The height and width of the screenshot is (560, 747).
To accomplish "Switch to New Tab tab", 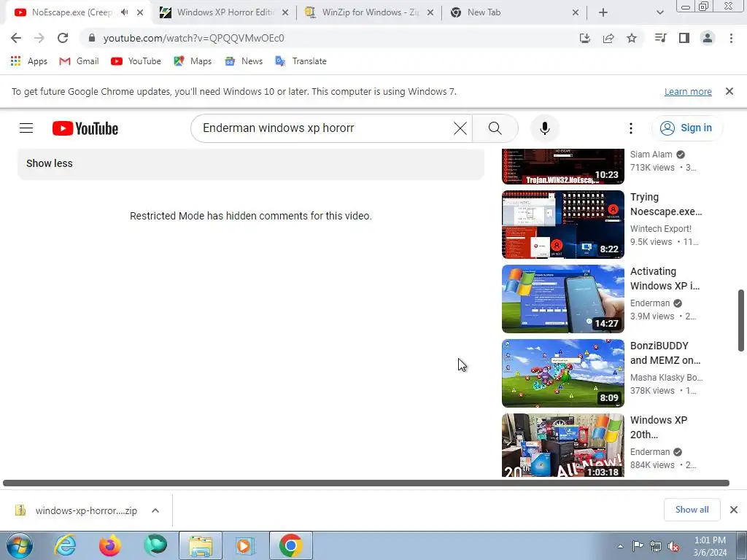I will [x=514, y=12].
